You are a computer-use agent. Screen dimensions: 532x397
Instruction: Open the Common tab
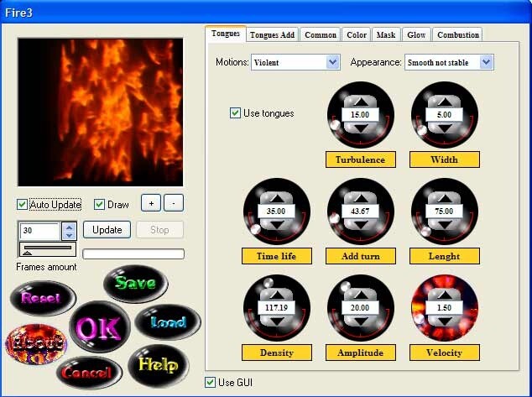(x=321, y=34)
